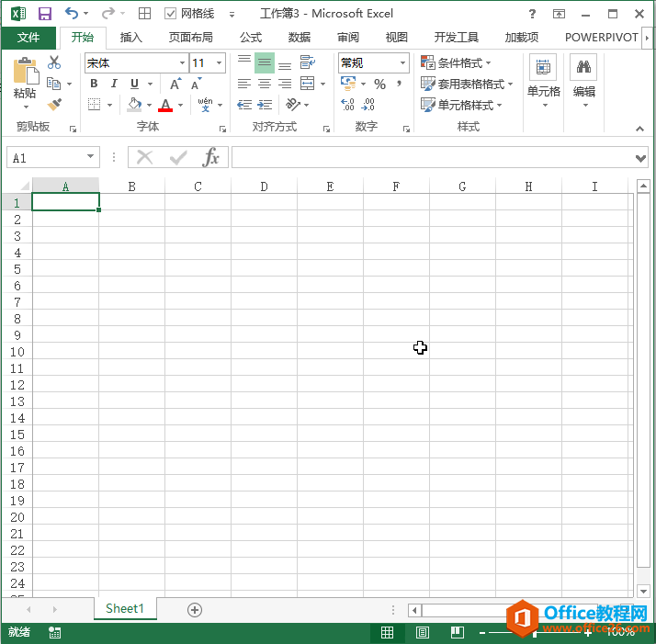Expand the formula bar

(x=640, y=158)
